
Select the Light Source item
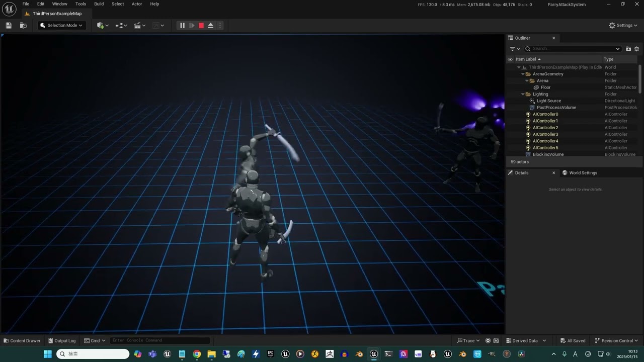coord(548,101)
